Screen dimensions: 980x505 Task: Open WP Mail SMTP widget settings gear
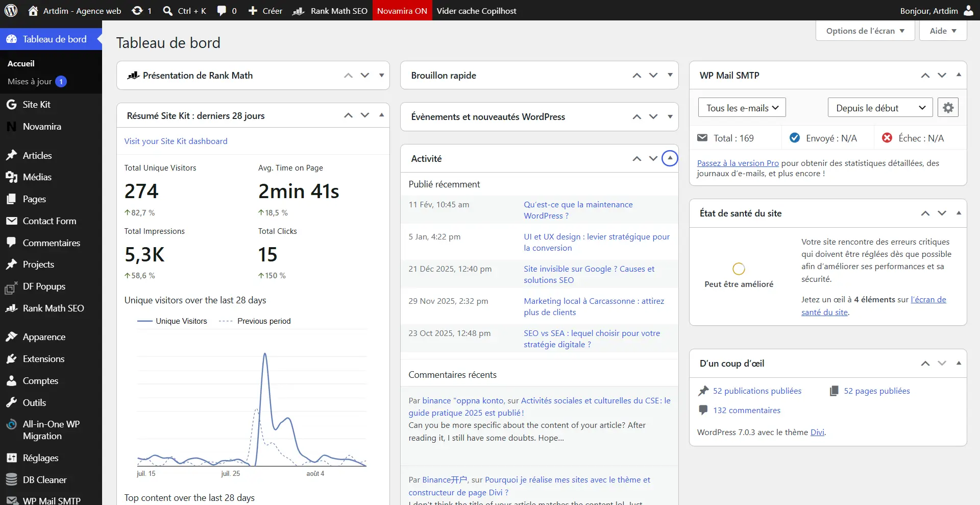point(948,108)
